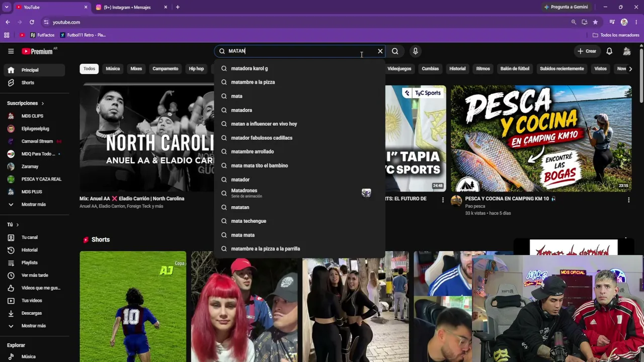Open options menu for TyC Sports video
The image size is (644, 362).
pyautogui.click(x=443, y=200)
